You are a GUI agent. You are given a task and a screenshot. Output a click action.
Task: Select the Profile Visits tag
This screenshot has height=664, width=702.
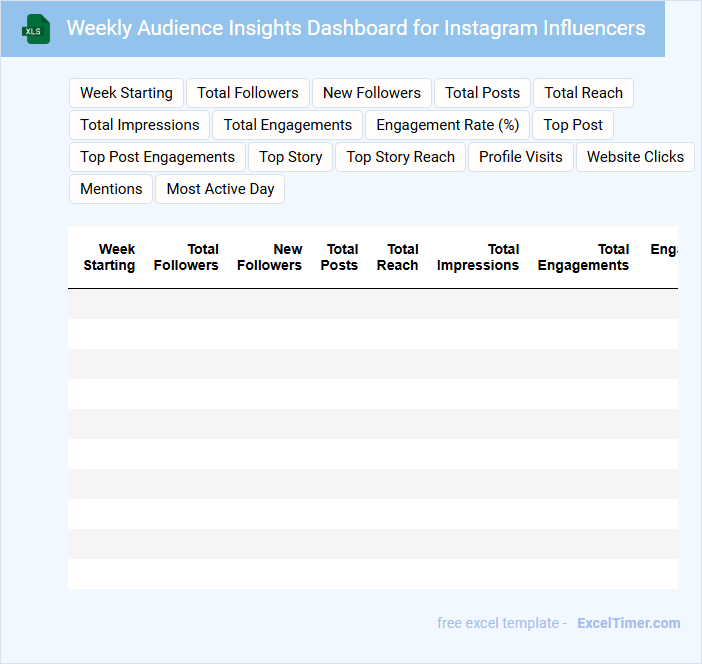[520, 157]
